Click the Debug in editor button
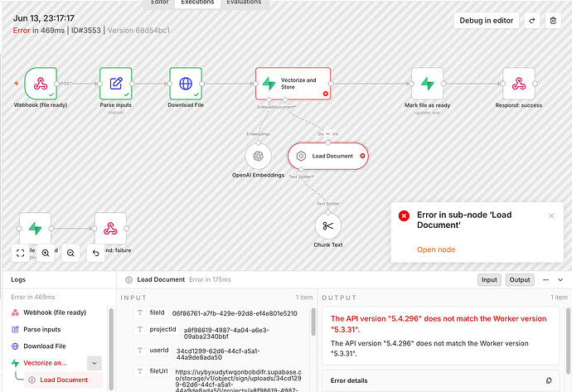This screenshot has height=392, width=572. [x=487, y=21]
